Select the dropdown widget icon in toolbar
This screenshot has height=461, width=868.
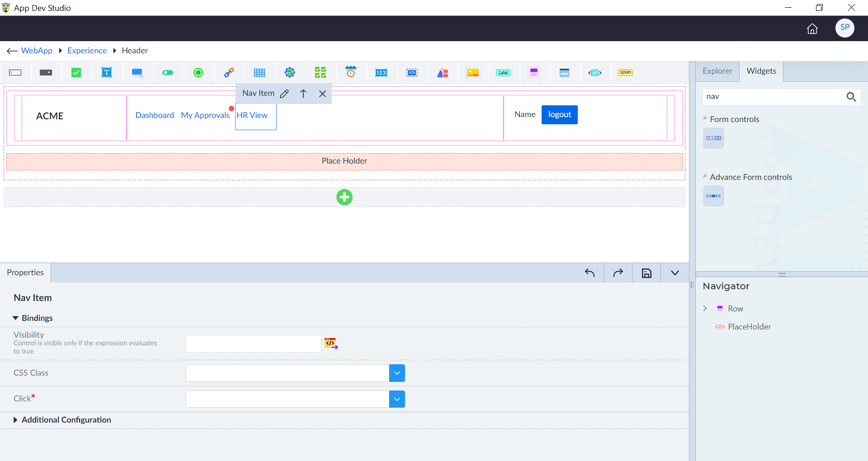(46, 73)
